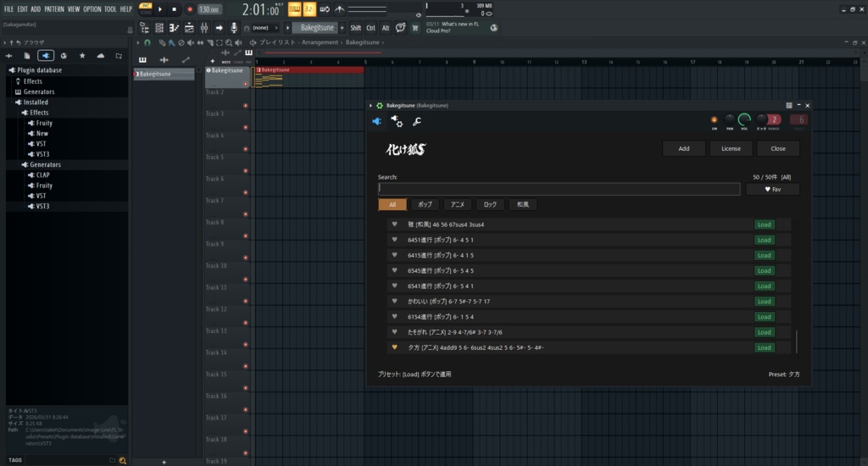Screen dimensions: 868x466
Task: Click the help bubble icon in toolbar
Action: pos(400,28)
